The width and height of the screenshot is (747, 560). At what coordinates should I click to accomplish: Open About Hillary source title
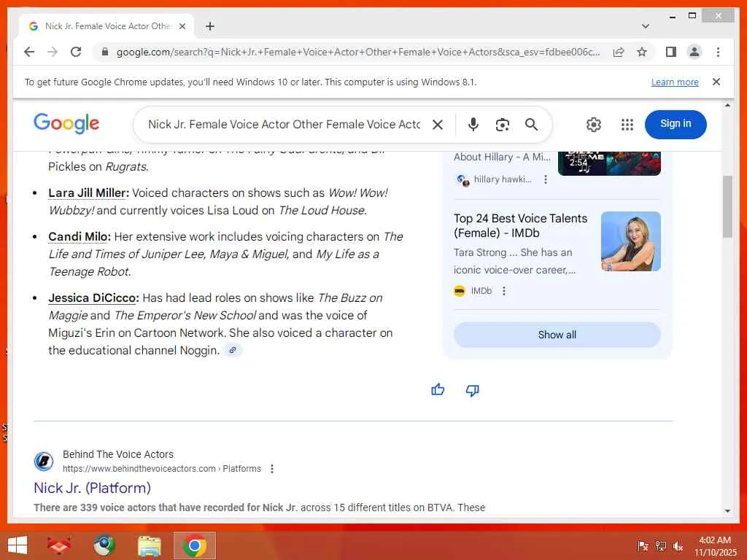tap(502, 157)
